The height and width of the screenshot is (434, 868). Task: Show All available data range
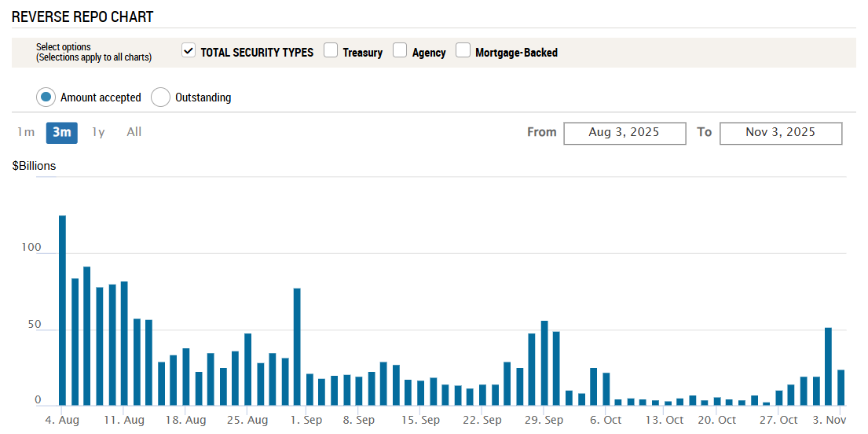[134, 132]
